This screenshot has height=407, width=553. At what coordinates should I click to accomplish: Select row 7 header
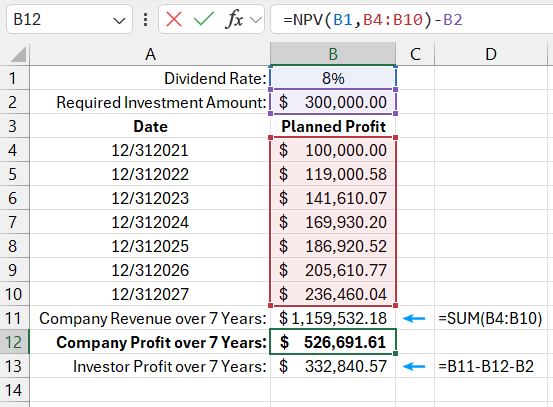coord(14,222)
